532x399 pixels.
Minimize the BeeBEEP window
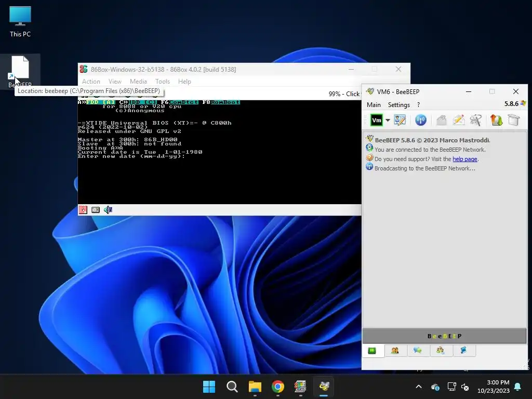pyautogui.click(x=469, y=91)
